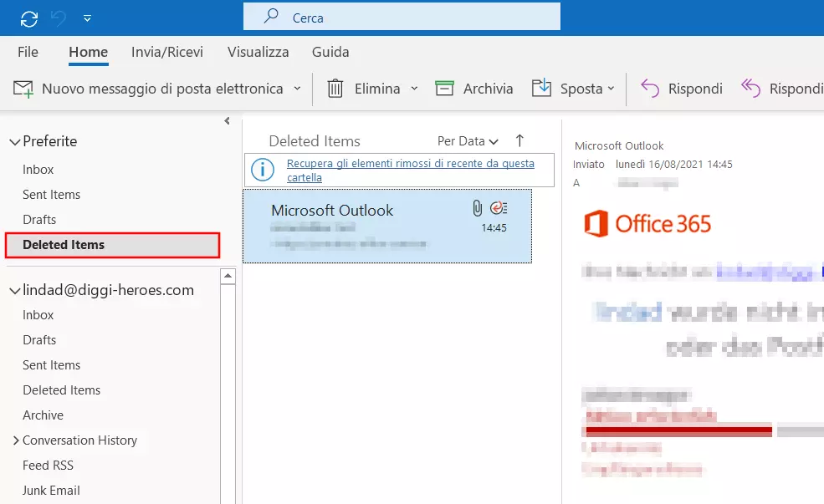Click the Reply All double-arrow icon
The image size is (824, 504).
tap(750, 89)
